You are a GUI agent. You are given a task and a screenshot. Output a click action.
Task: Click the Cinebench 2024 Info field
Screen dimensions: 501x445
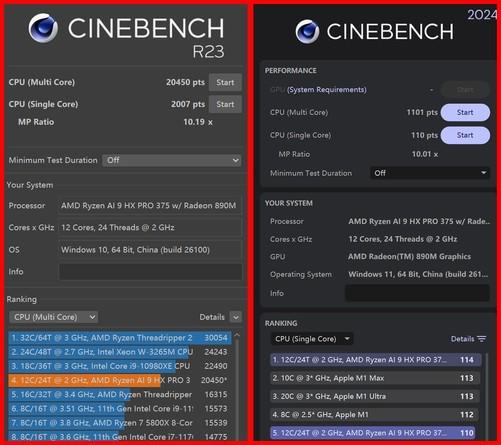tap(417, 293)
